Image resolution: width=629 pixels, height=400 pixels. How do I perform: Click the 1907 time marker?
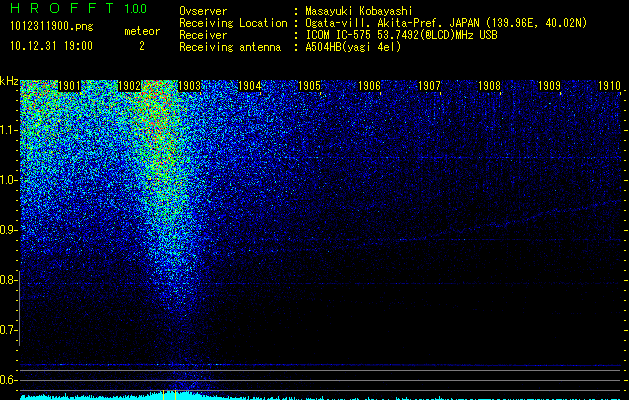point(429,86)
